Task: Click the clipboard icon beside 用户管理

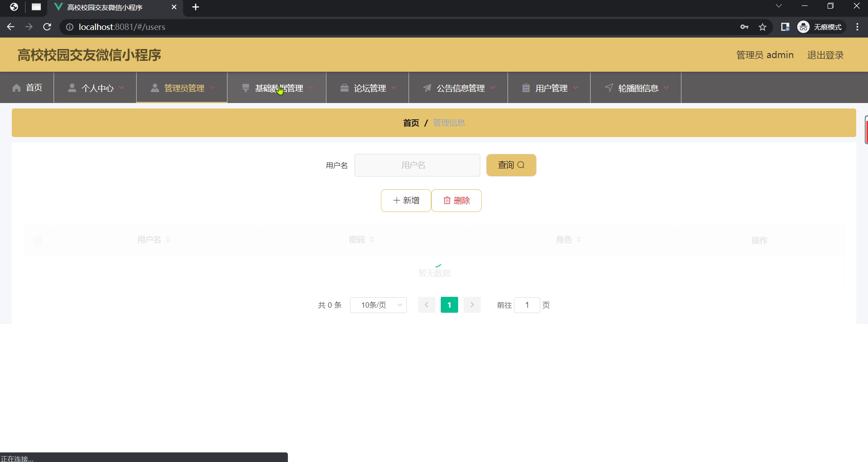Action: pos(526,88)
